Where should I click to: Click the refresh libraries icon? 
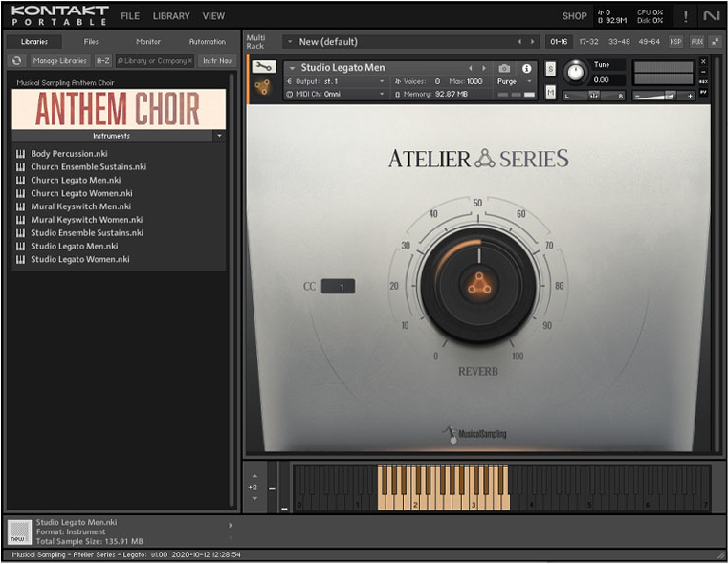16,61
